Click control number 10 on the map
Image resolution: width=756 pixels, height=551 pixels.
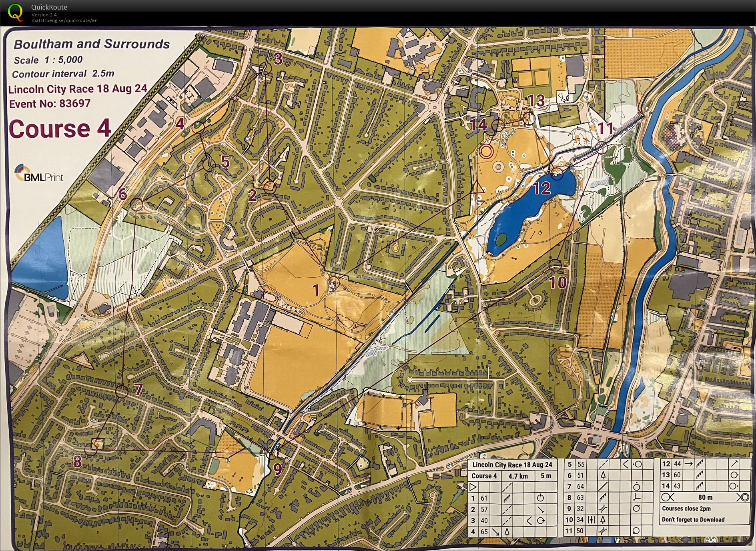(x=558, y=283)
